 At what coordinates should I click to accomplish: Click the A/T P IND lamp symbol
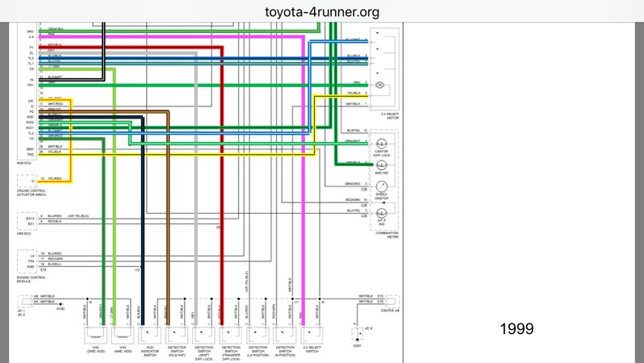coord(382,214)
